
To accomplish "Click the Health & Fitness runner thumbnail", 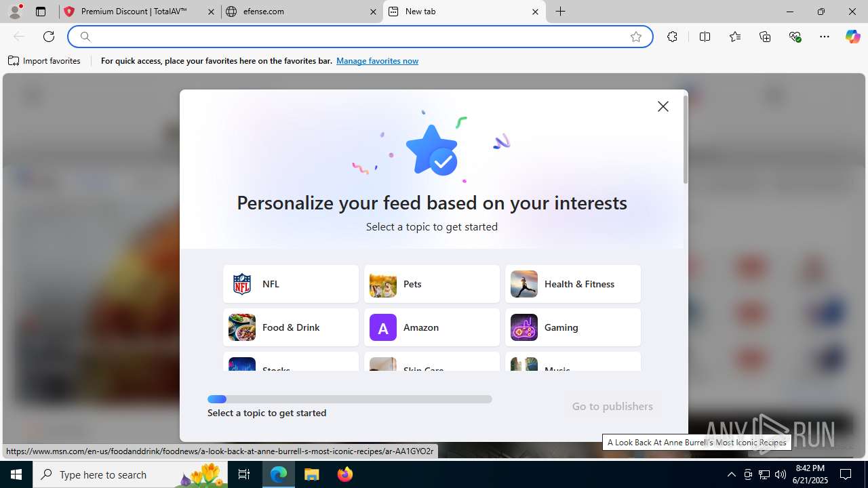I will [524, 284].
